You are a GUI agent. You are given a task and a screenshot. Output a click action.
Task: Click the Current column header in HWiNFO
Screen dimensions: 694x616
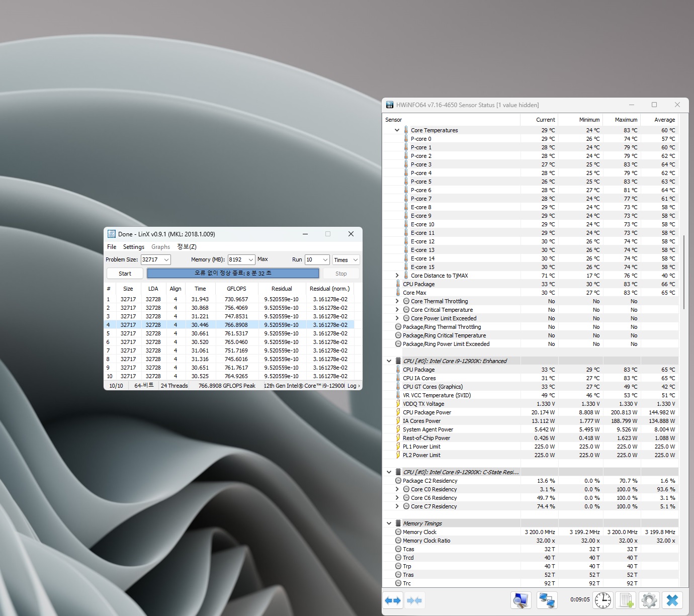coord(539,120)
